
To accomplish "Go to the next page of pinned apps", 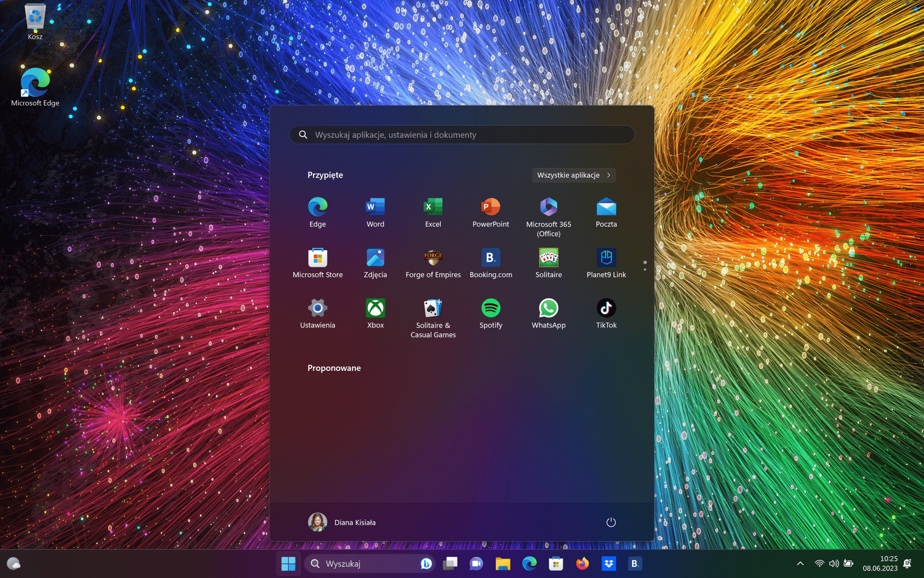I will [645, 269].
